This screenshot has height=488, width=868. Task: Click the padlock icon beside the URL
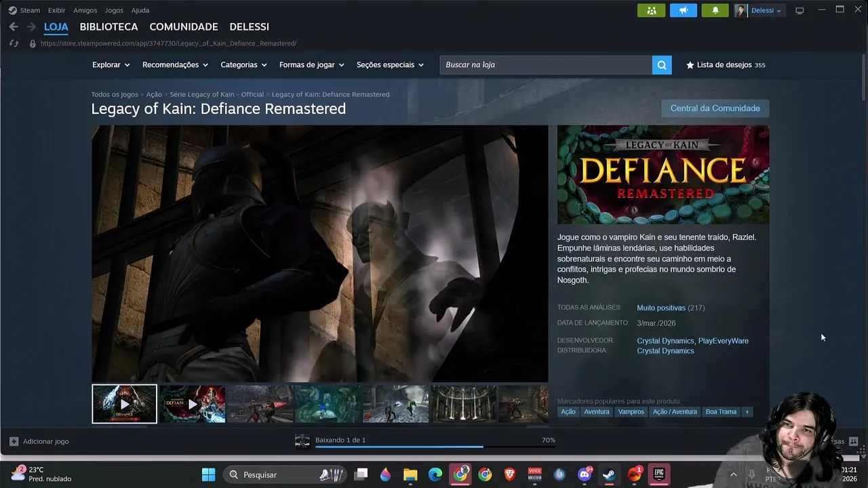click(32, 43)
